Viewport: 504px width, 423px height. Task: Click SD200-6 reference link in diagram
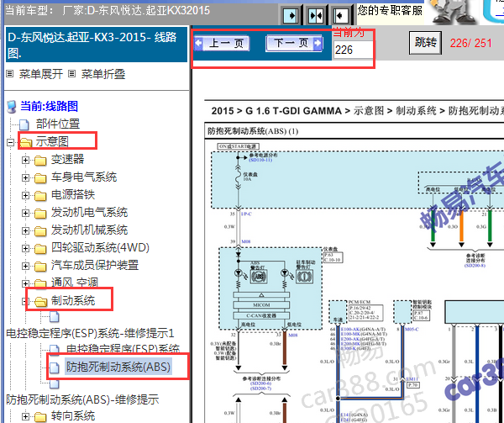(260, 383)
